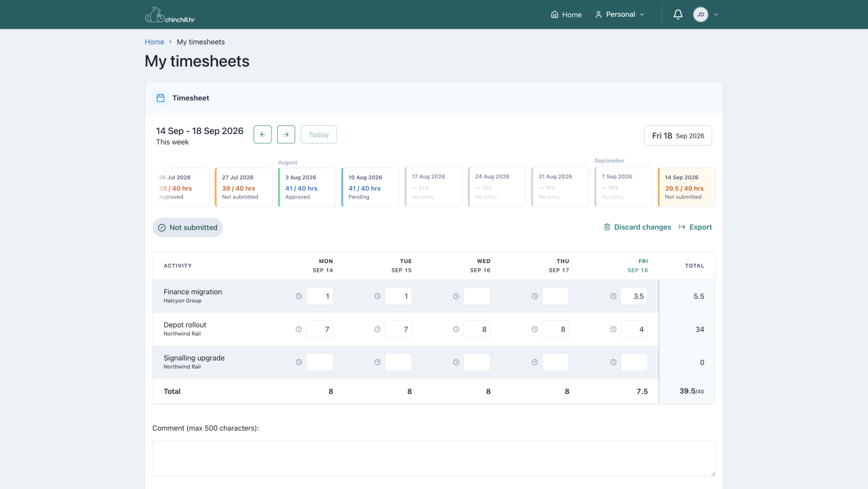This screenshot has width=868, height=489.
Task: Click Signalling upgrade Wednesday hours field
Action: pyautogui.click(x=477, y=362)
